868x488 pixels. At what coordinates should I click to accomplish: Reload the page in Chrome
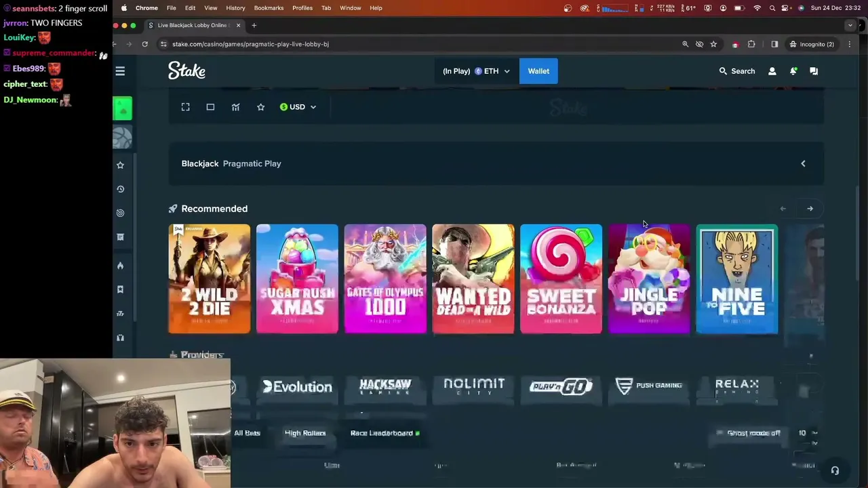[x=144, y=44]
